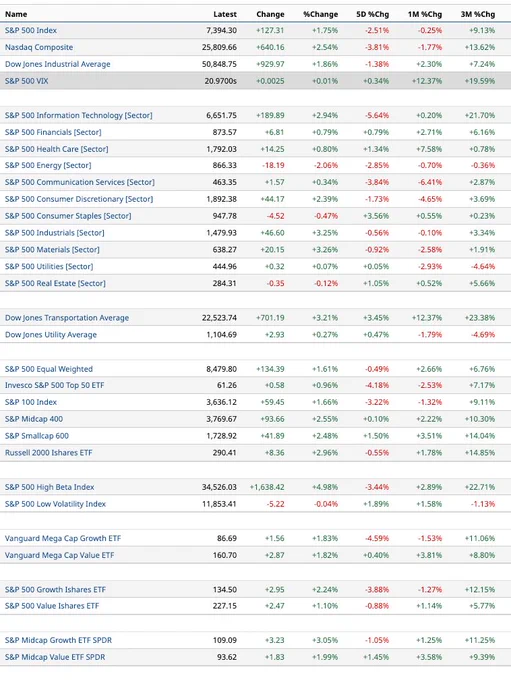Sort table by the Change column header
Screen dimensions: 511x680
(x=270, y=14)
